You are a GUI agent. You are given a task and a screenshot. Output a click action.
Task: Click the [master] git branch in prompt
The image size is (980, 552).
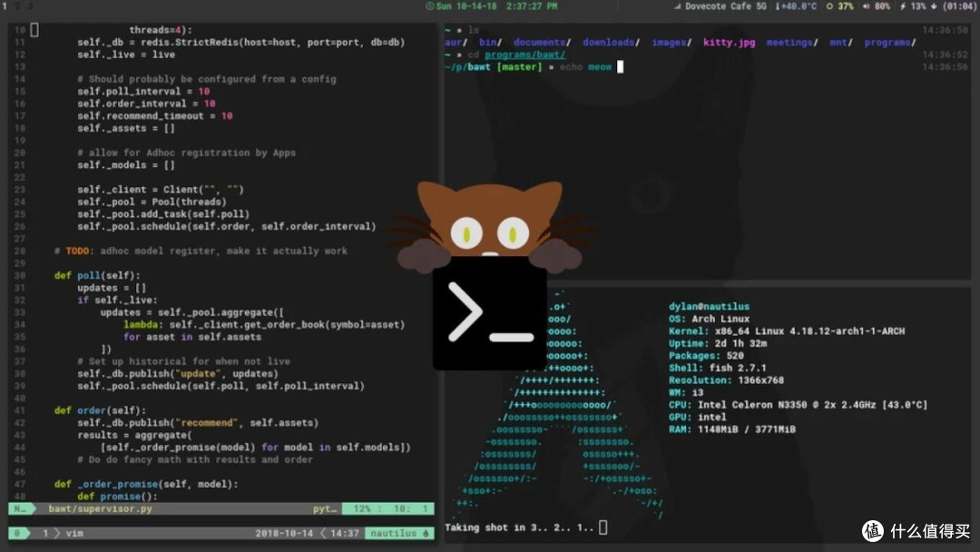click(x=519, y=67)
